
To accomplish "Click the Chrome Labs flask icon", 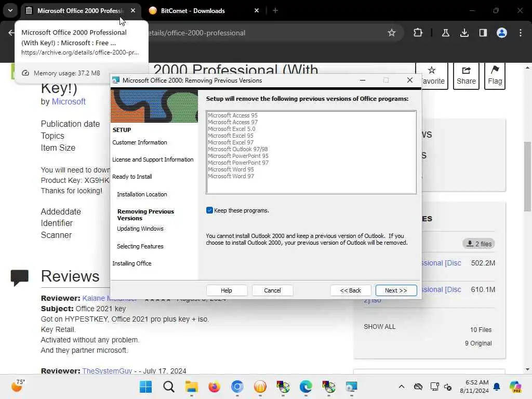I will pos(445,33).
